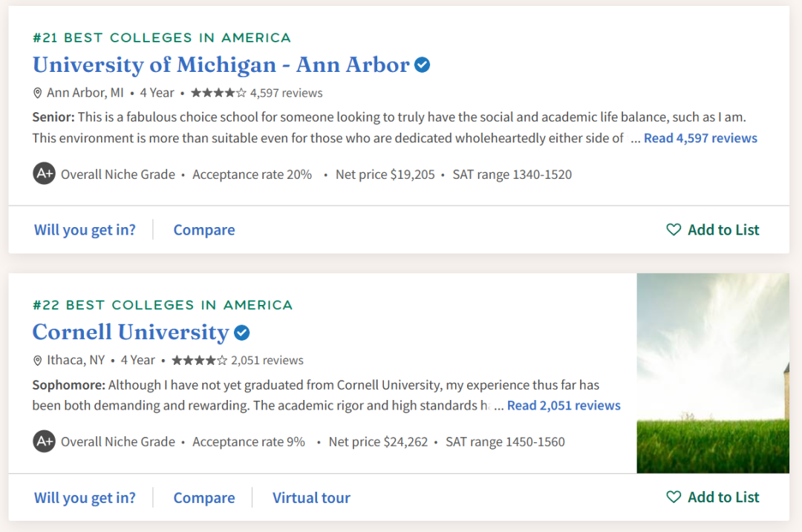Image resolution: width=802 pixels, height=532 pixels.
Task: Open the Cornell campus photo thumbnail
Action: (712, 373)
